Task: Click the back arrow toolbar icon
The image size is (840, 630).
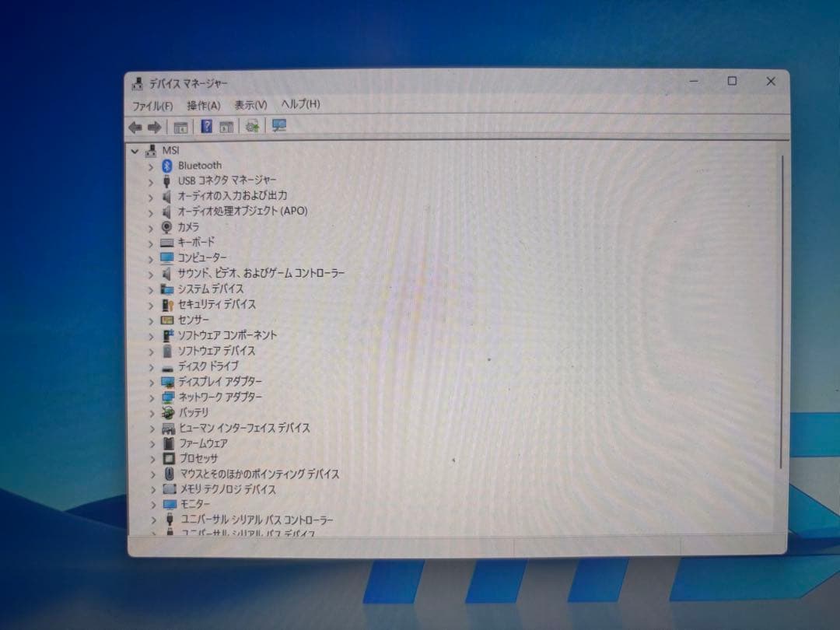Action: pyautogui.click(x=135, y=127)
